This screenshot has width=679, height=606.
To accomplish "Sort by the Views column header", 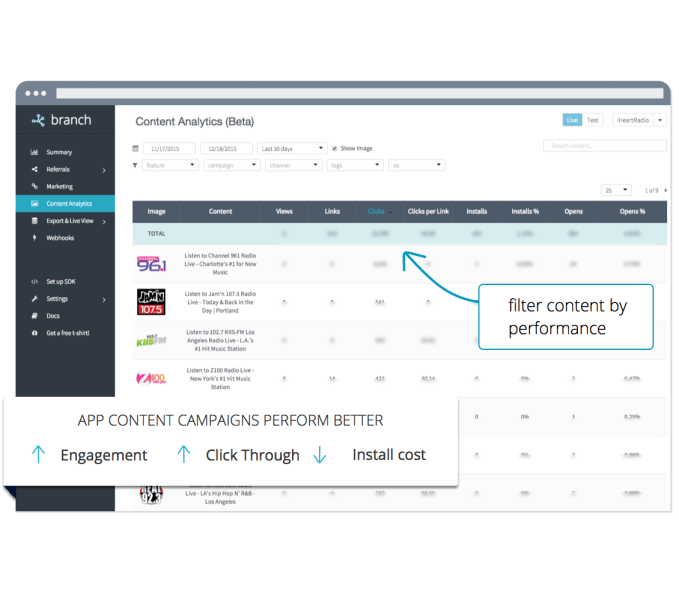I will pos(284,211).
